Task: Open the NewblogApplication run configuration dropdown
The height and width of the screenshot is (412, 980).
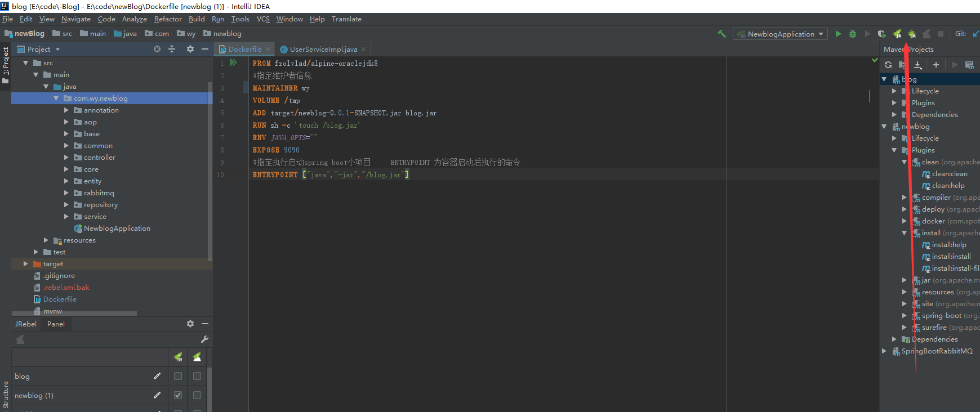Action: click(821, 34)
